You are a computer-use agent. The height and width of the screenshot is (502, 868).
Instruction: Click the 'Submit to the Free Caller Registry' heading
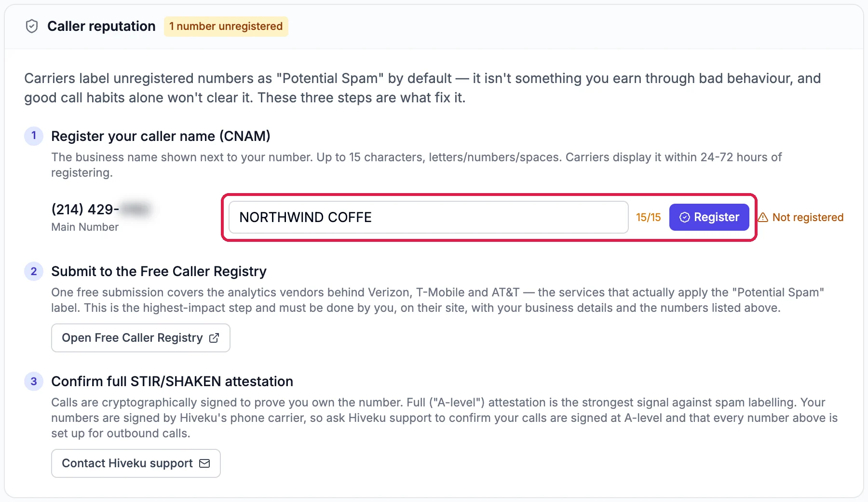(x=159, y=271)
